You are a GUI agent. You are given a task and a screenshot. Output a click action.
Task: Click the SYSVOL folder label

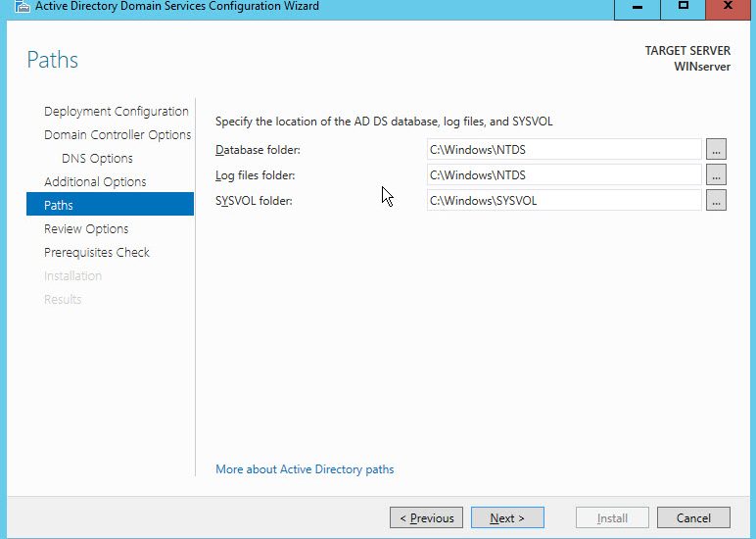pos(254,201)
